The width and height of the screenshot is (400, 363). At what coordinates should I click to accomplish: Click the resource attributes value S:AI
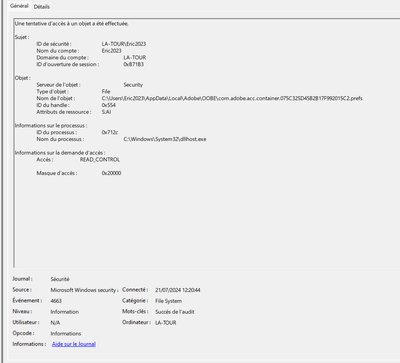point(106,112)
